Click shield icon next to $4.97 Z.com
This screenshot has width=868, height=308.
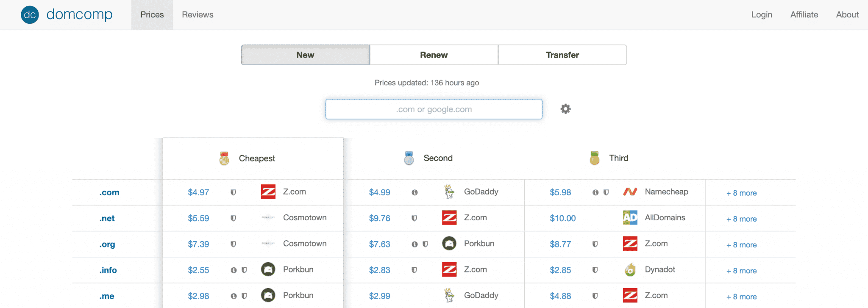(x=233, y=192)
